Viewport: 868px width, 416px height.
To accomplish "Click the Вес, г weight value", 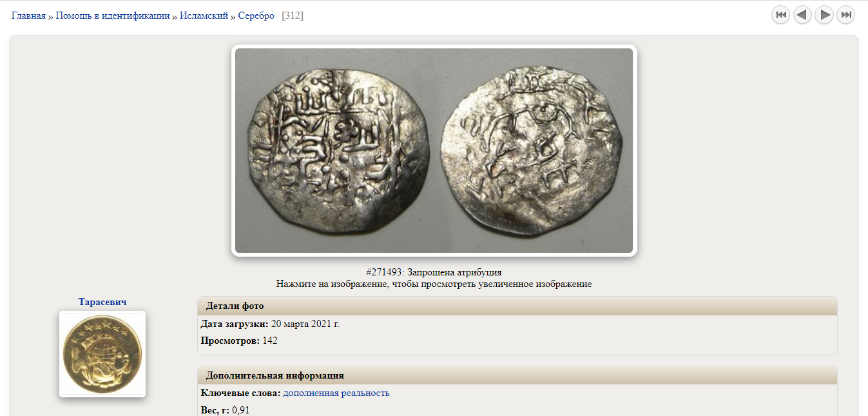I will (240, 410).
